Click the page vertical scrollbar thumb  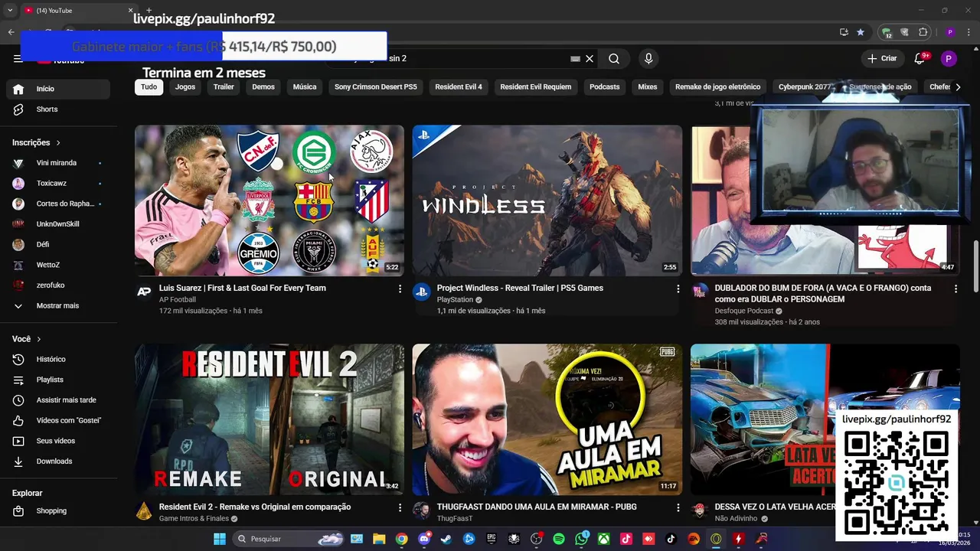[x=975, y=266]
